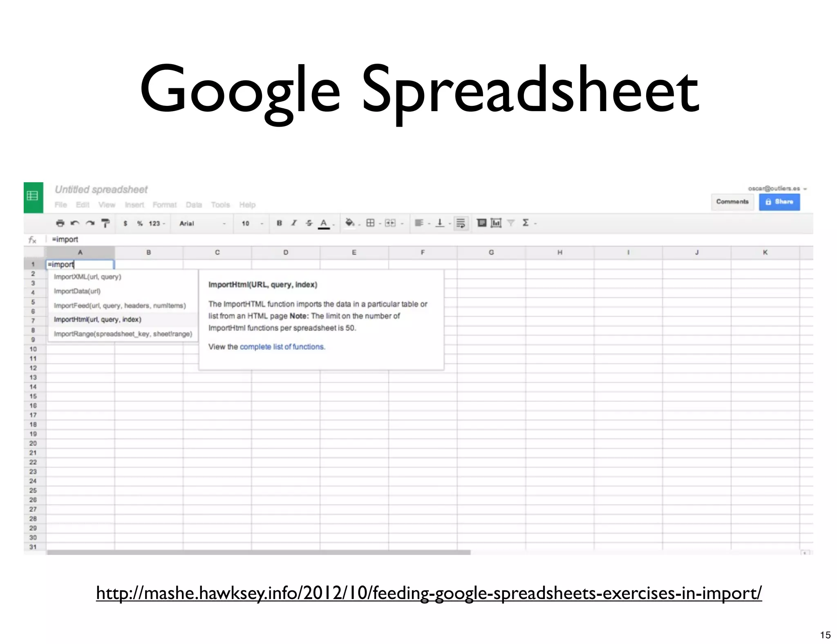Select column K header

coord(765,253)
